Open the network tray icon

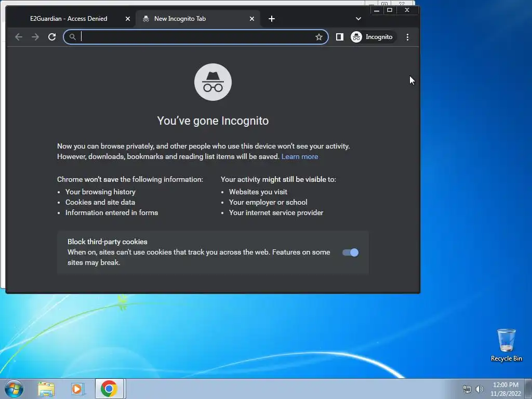pyautogui.click(x=467, y=389)
